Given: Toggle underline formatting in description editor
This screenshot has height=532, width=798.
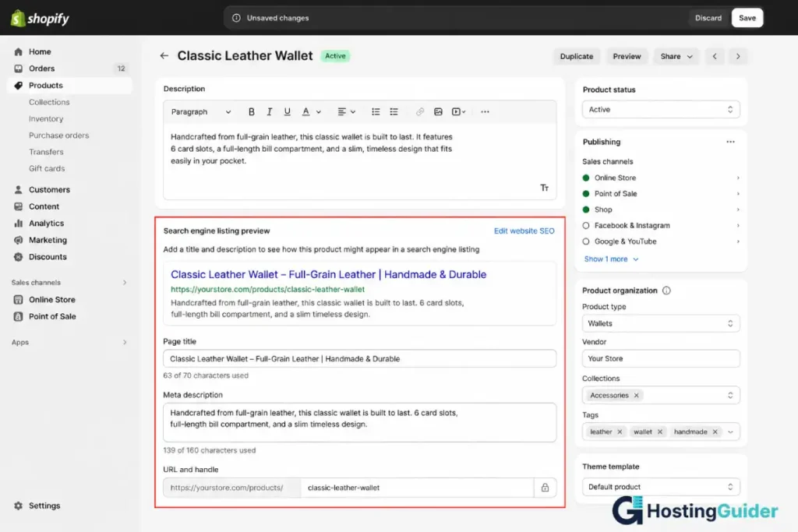Looking at the screenshot, I should coord(287,112).
